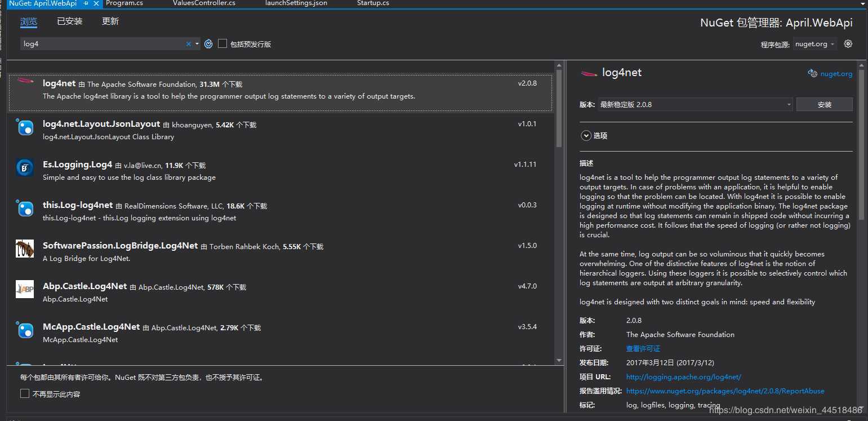The height and width of the screenshot is (421, 868).
Task: Open the ValuesController.cs document tab
Action: tap(204, 3)
